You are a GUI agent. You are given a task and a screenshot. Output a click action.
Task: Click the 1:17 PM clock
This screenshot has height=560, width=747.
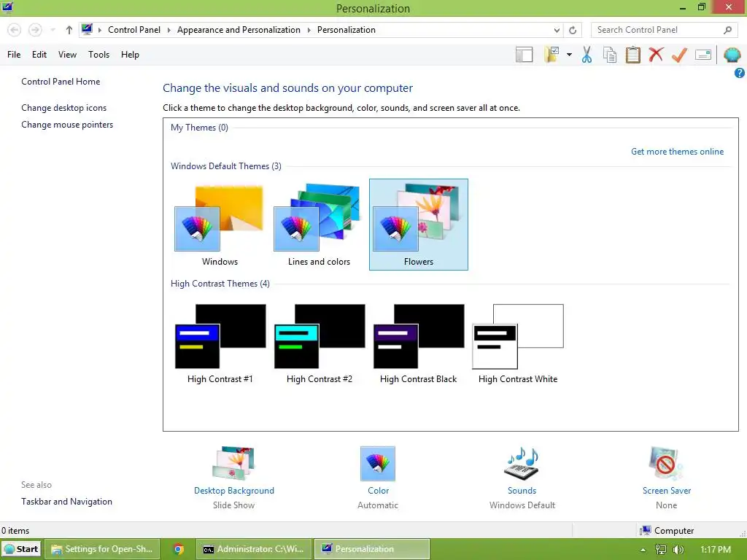tap(715, 550)
